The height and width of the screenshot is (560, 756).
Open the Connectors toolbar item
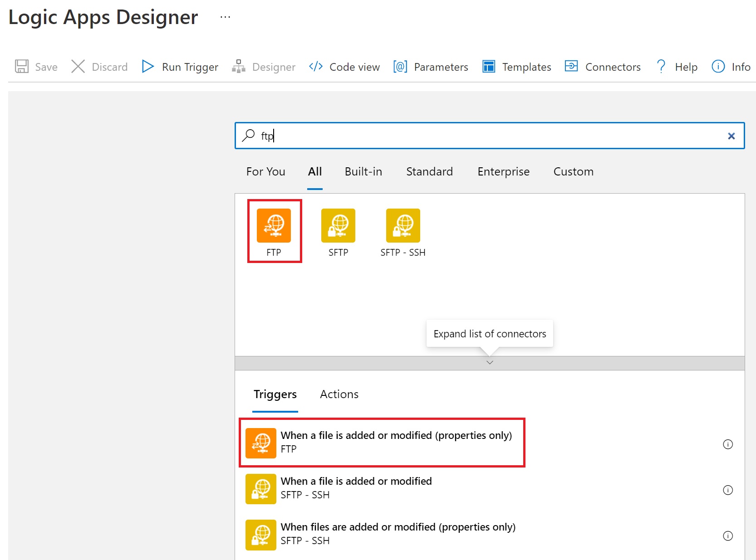(x=603, y=67)
